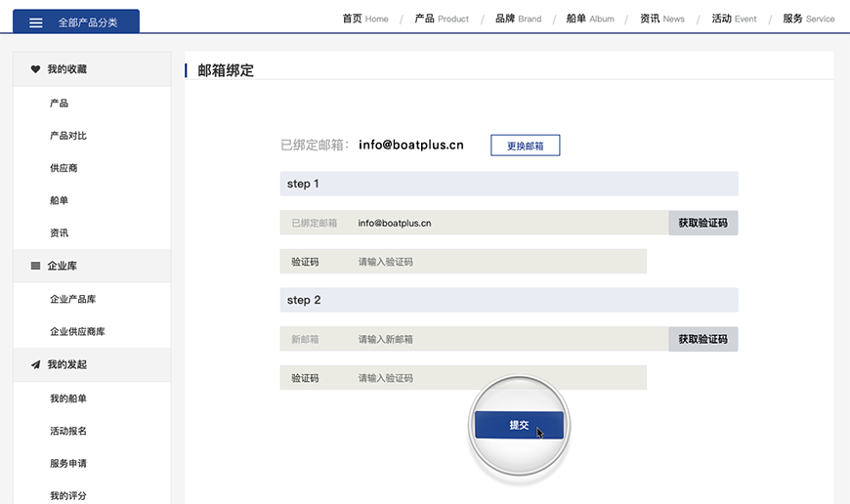850x504 pixels.
Task: Select 资讯 News in the top bar
Action: [x=661, y=19]
